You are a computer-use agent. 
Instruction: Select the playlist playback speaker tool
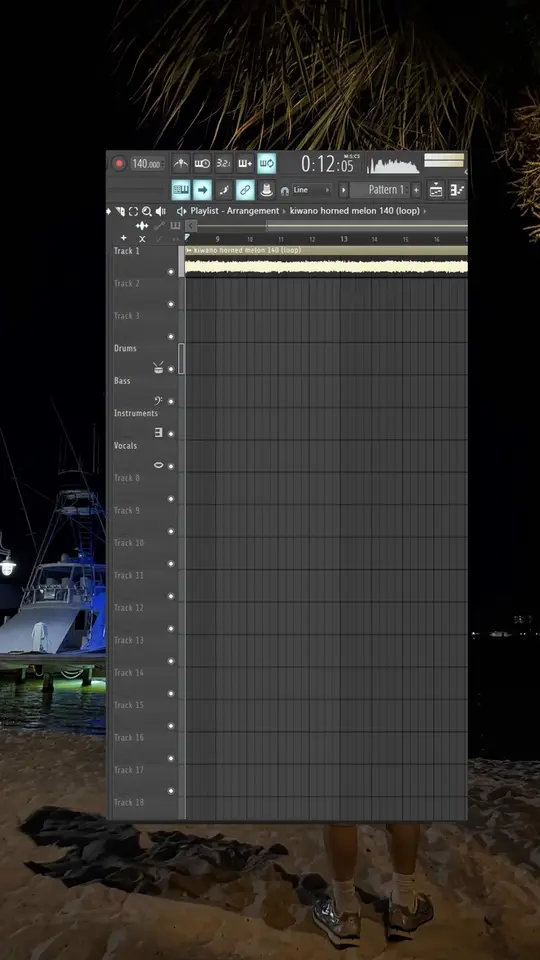[x=160, y=211]
